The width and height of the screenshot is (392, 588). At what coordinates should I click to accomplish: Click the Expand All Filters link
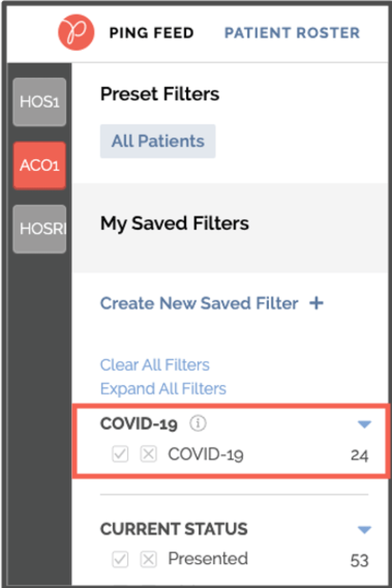(x=163, y=389)
